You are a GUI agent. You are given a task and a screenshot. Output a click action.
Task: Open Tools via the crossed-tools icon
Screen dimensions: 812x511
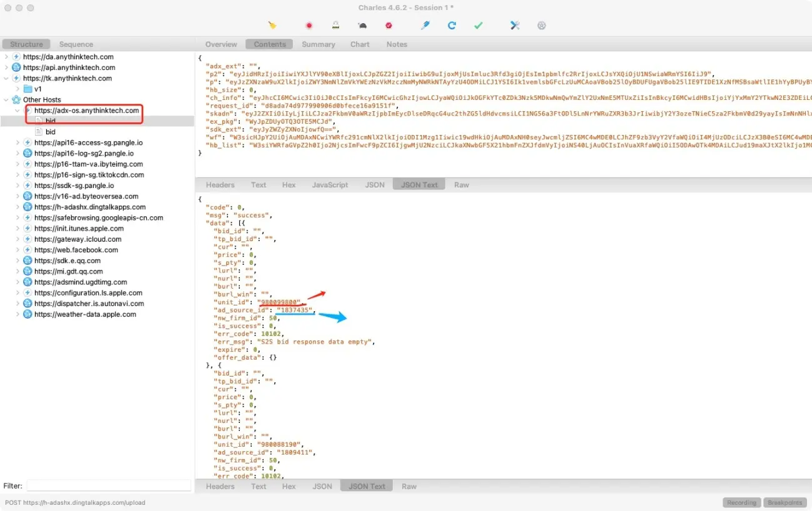515,25
